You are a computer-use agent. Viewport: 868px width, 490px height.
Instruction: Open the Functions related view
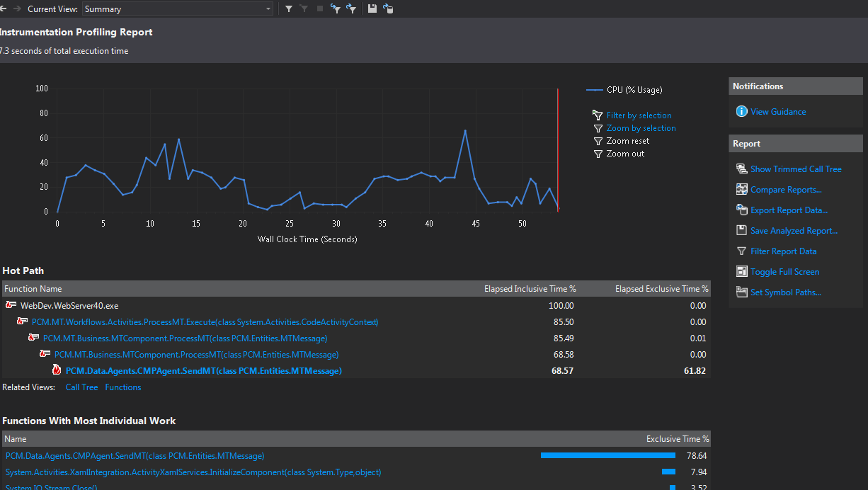(122, 387)
